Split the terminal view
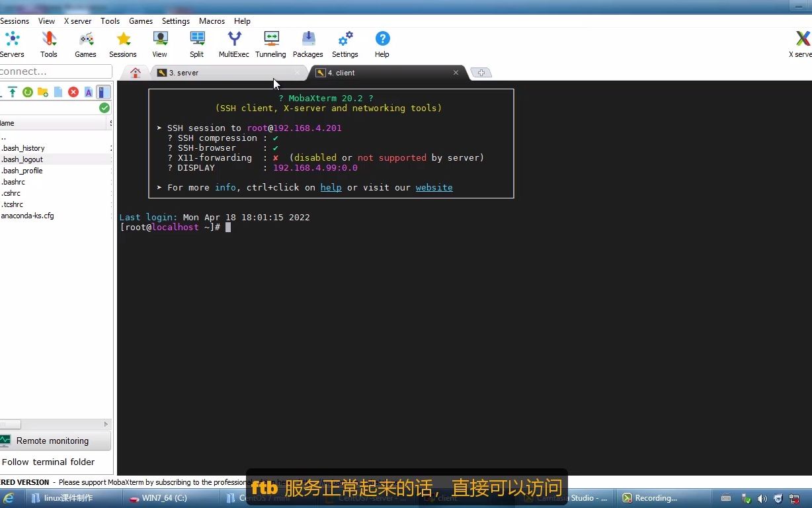The height and width of the screenshot is (508, 812). pyautogui.click(x=196, y=41)
